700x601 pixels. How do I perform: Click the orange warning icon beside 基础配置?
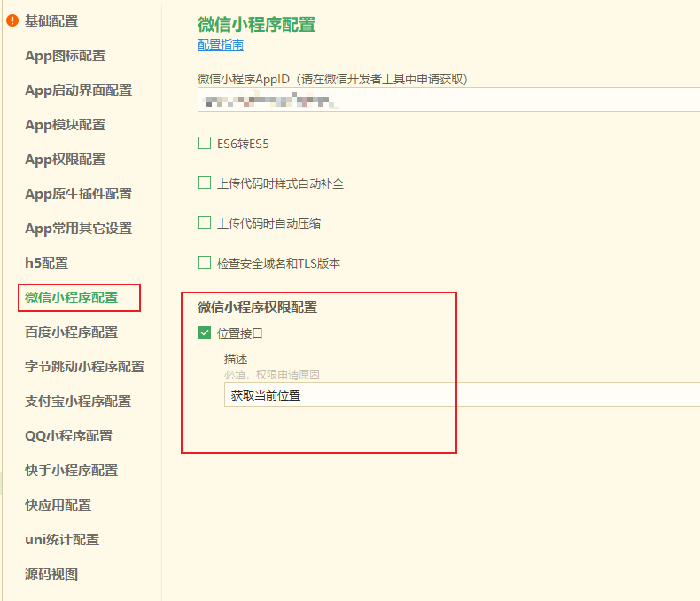(x=12, y=20)
